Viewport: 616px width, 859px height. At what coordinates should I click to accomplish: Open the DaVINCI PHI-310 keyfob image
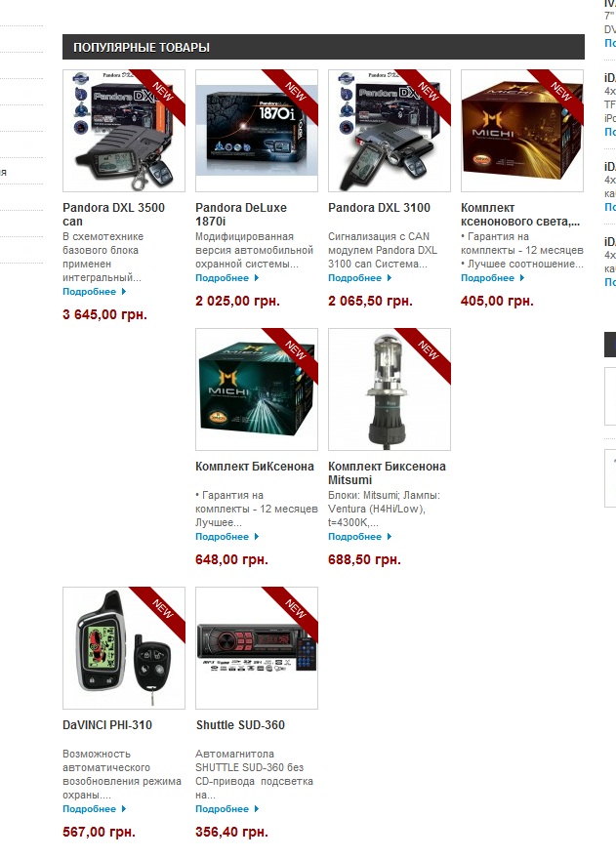[x=124, y=647]
